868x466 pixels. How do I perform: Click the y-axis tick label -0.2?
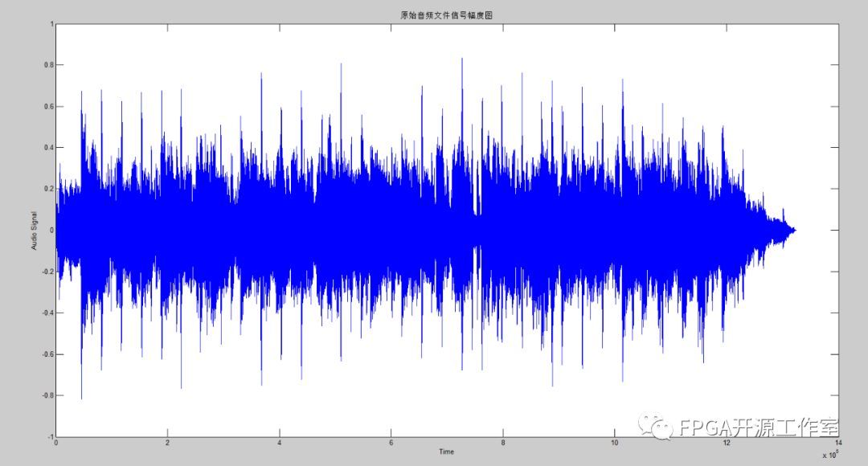[x=48, y=272]
